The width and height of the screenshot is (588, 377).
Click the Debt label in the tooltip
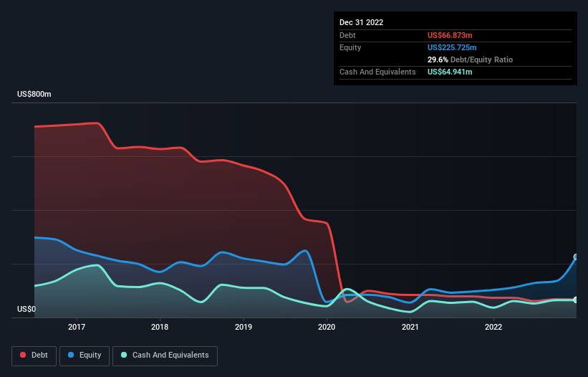click(347, 35)
